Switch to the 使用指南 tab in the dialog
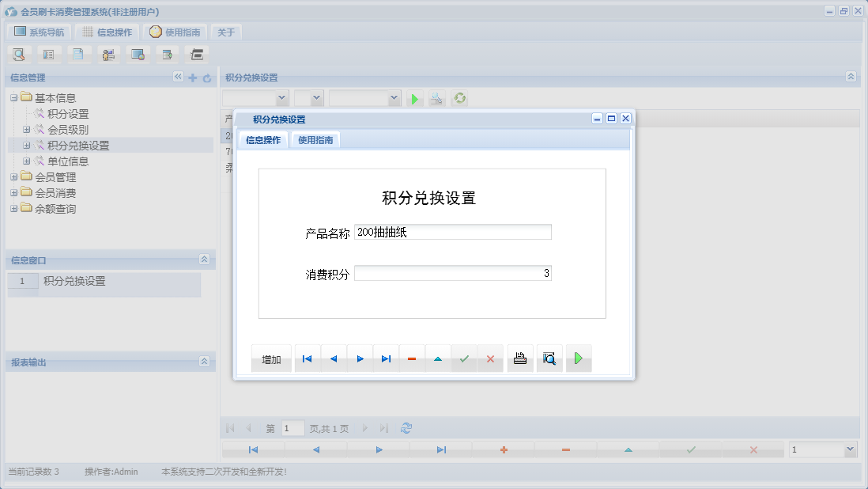The height and width of the screenshot is (489, 868). tap(313, 139)
